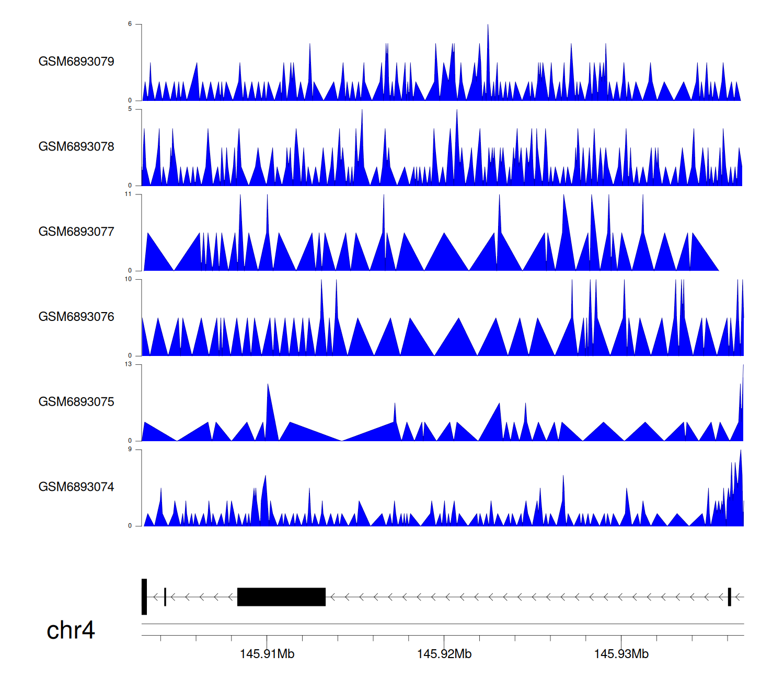Select the GSM6893076 track label
The image size is (784, 690).
click(76, 317)
